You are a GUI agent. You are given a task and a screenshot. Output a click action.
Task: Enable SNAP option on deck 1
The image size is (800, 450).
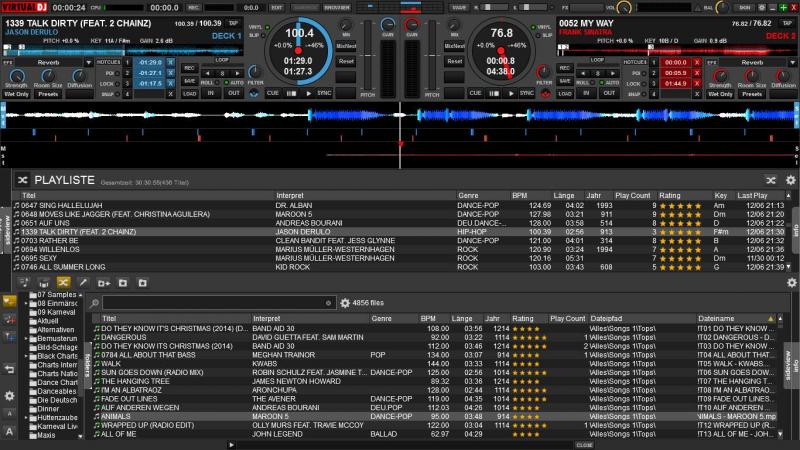(118, 94)
